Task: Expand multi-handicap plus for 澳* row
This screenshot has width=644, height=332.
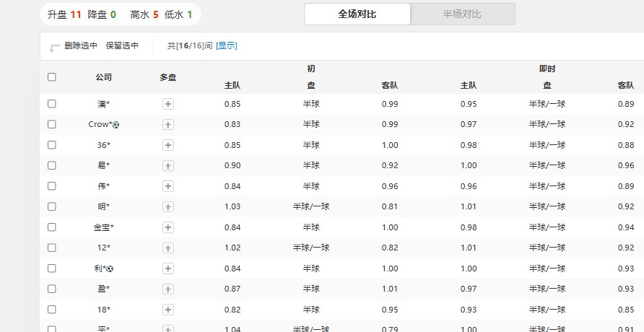Action: pyautogui.click(x=167, y=104)
